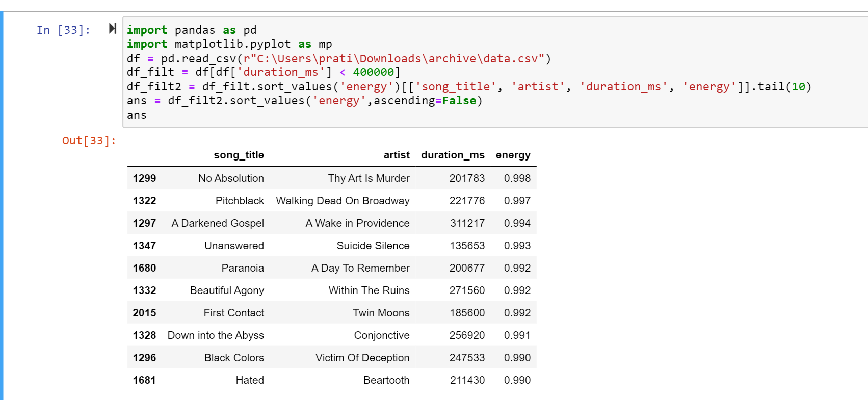Click artist 'Walking Dead On Broadway'

pyautogui.click(x=343, y=201)
